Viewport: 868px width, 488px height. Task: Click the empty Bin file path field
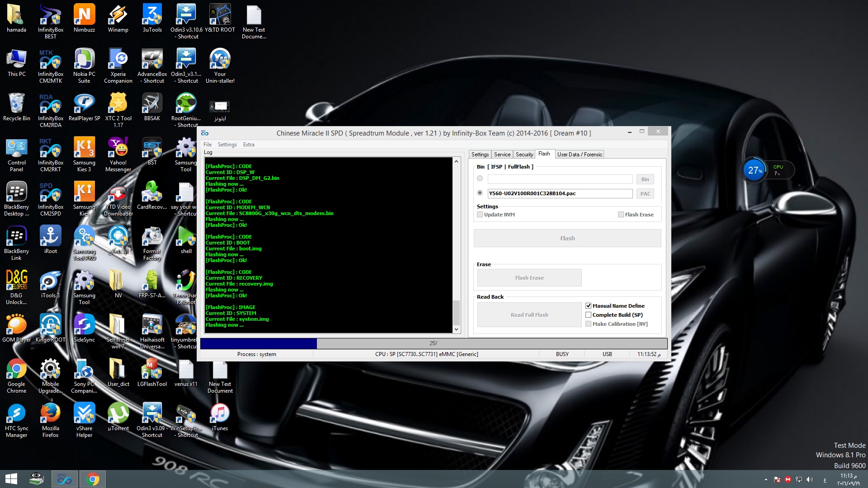[560, 179]
